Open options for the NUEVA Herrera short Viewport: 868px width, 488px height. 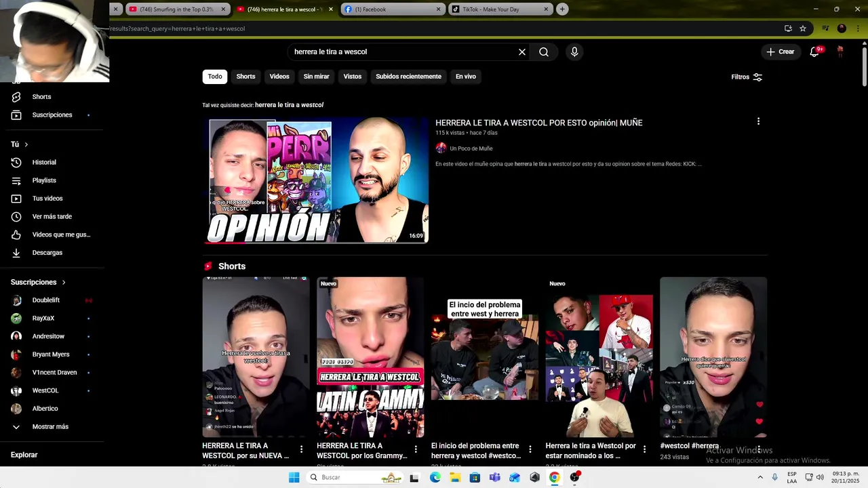coord(302,449)
